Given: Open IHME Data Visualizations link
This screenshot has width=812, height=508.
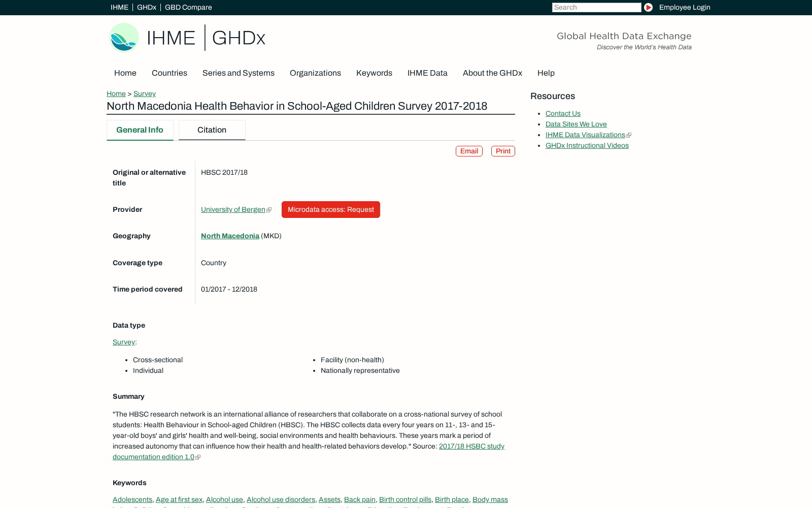Looking at the screenshot, I should [585, 135].
